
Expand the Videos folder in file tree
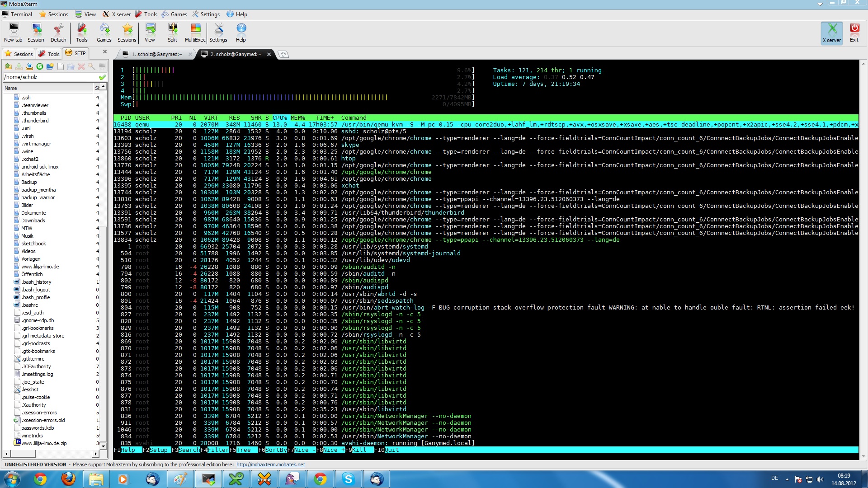tap(28, 251)
